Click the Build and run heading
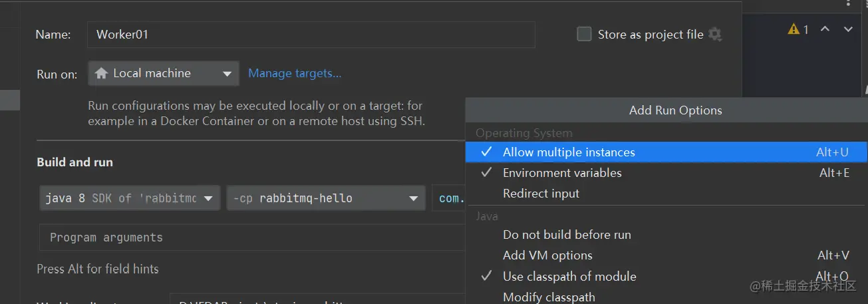Viewport: 868px width, 304px height. click(74, 162)
